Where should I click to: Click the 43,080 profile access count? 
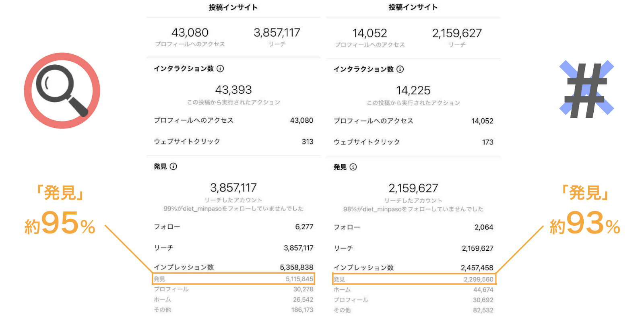(190, 32)
